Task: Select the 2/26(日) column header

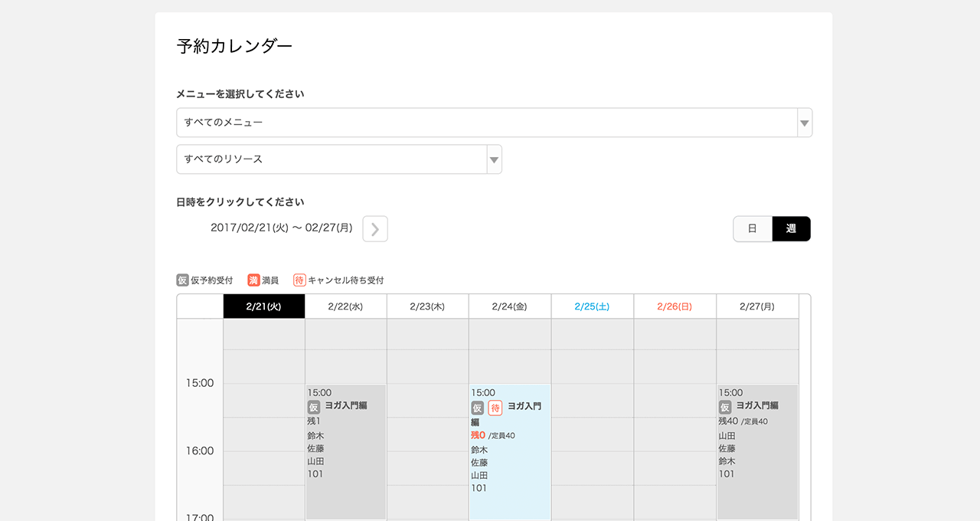Action: [x=675, y=306]
